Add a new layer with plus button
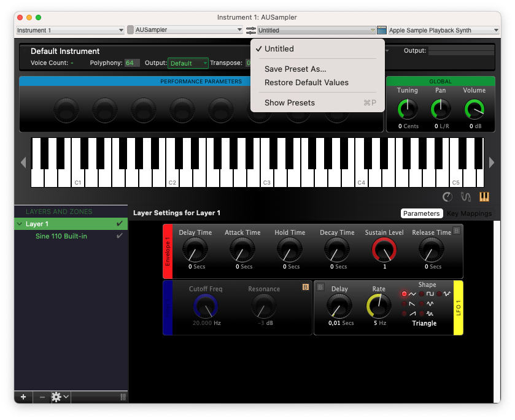This screenshot has width=515, height=420. click(x=23, y=397)
